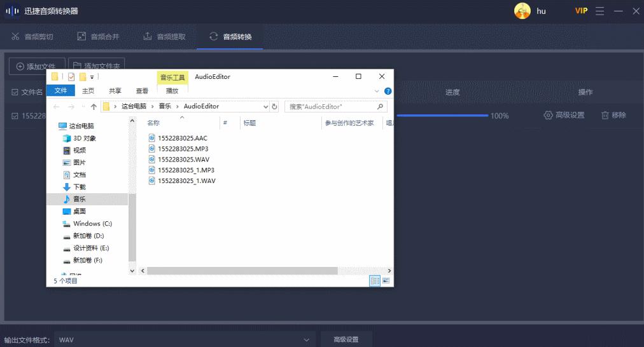Viewport: 644px width, 347px height.
Task: Switch to the 音频提取 tab
Action: click(164, 36)
